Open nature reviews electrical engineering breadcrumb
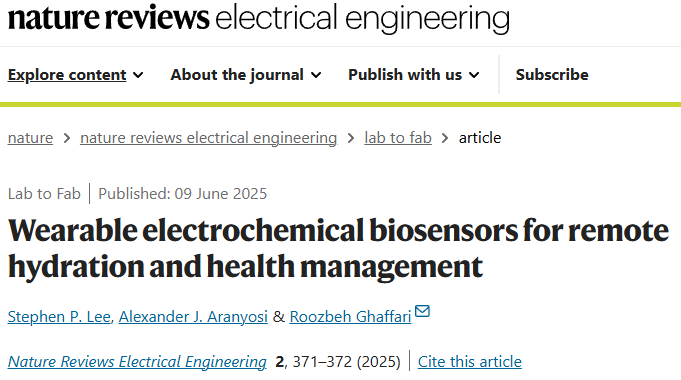 coord(208,138)
